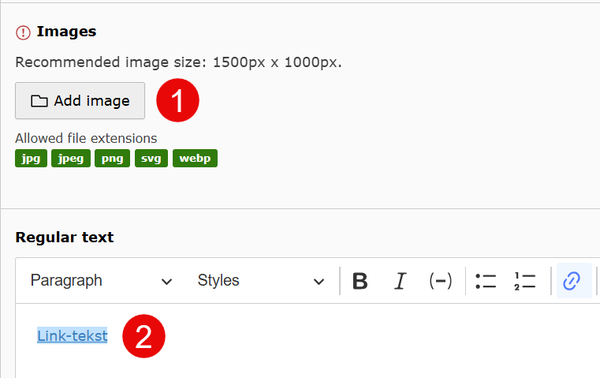Viewport: 600px width, 378px height.
Task: Click the Link-tekst hyperlink
Action: pyautogui.click(x=72, y=336)
